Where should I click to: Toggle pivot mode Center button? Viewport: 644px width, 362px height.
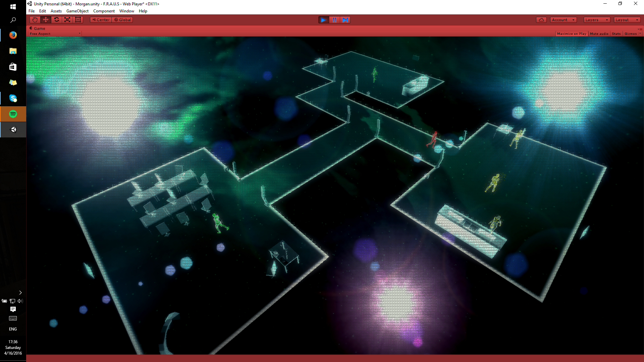click(101, 20)
